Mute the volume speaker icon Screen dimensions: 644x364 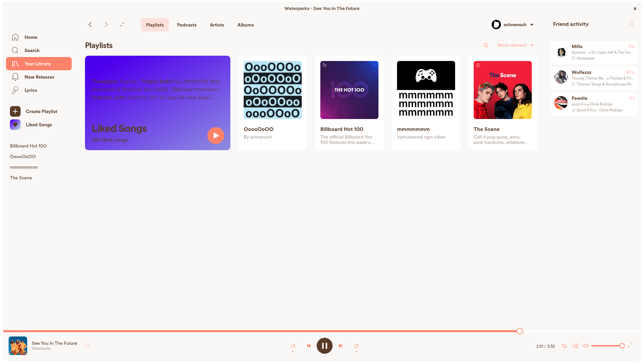tap(586, 346)
